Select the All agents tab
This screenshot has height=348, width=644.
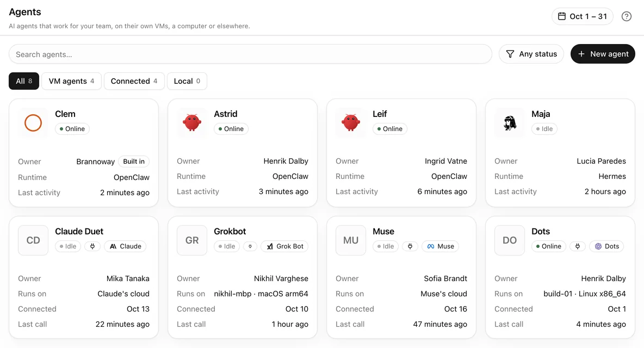pyautogui.click(x=24, y=81)
